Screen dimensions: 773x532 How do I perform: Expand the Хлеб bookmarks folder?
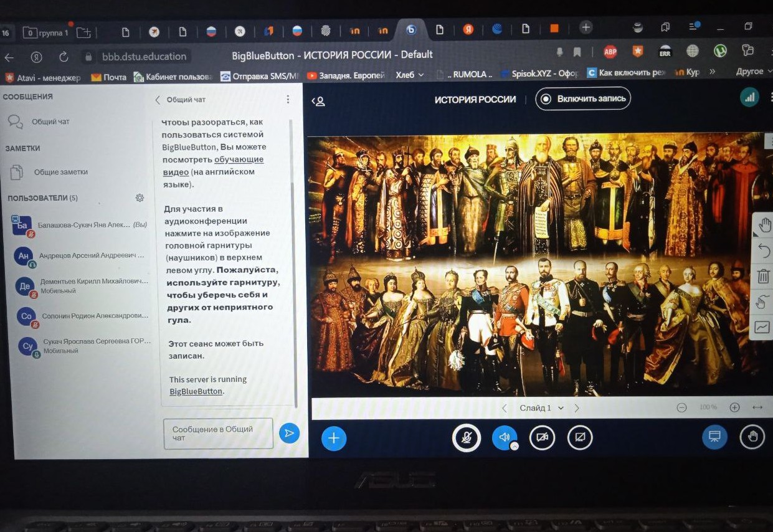click(409, 75)
